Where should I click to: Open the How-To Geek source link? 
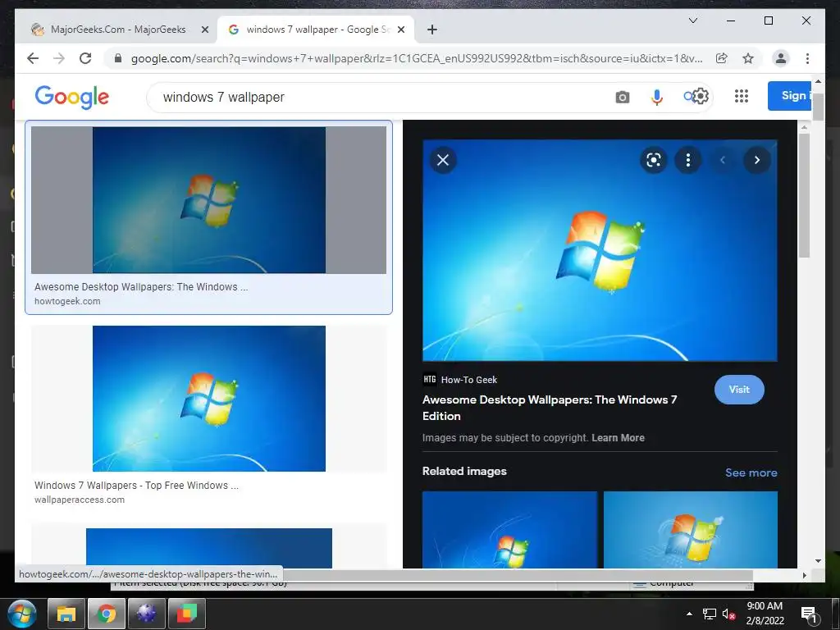pyautogui.click(x=459, y=379)
